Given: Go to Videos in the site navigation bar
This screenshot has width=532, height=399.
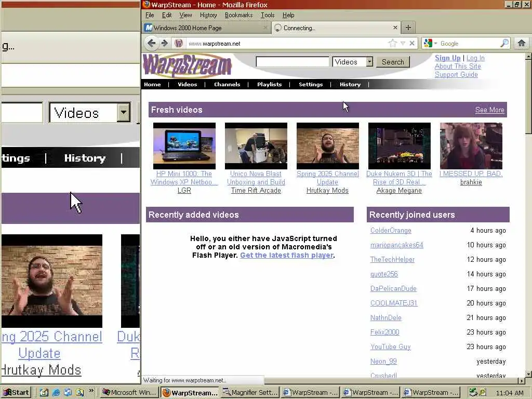Looking at the screenshot, I should [x=187, y=85].
